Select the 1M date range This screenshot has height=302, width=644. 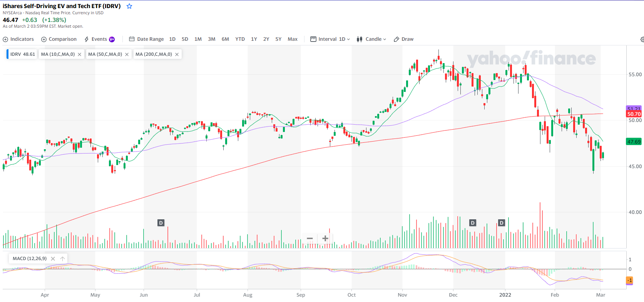coord(198,39)
